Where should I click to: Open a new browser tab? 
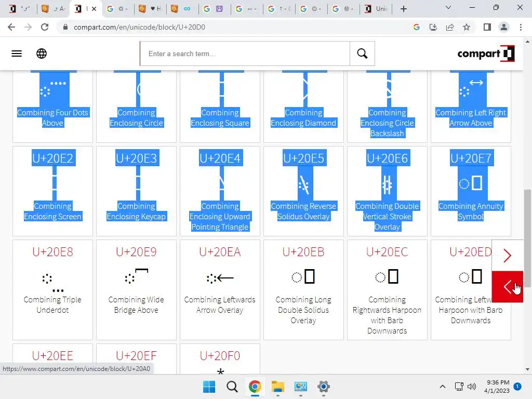(x=403, y=9)
